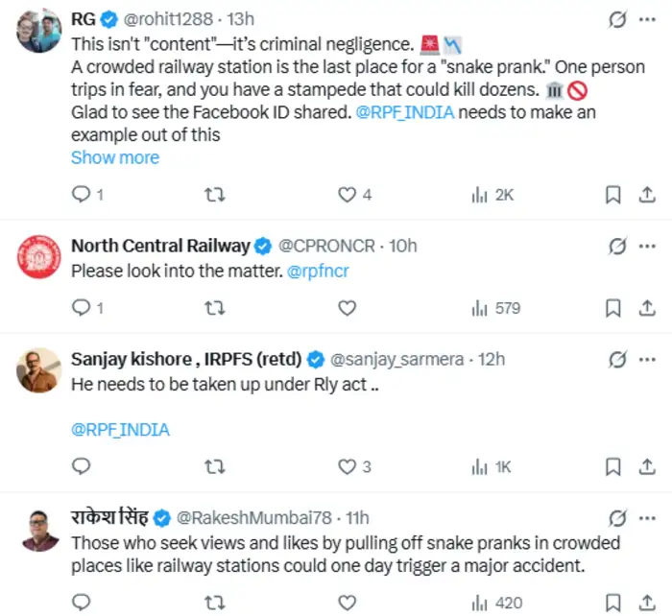Screen dimensions: 672x616
Task: Open more menu on Sanjay kishore's tweet
Action: coord(648,359)
